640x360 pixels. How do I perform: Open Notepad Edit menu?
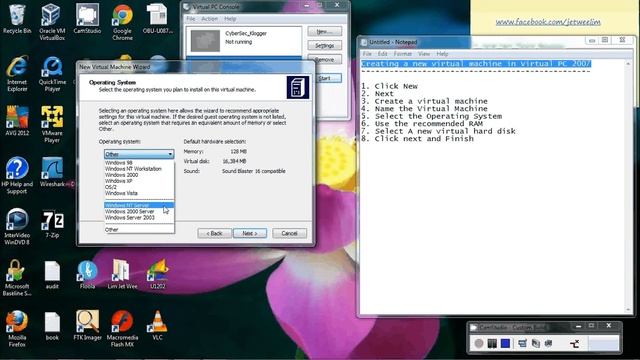(382, 54)
